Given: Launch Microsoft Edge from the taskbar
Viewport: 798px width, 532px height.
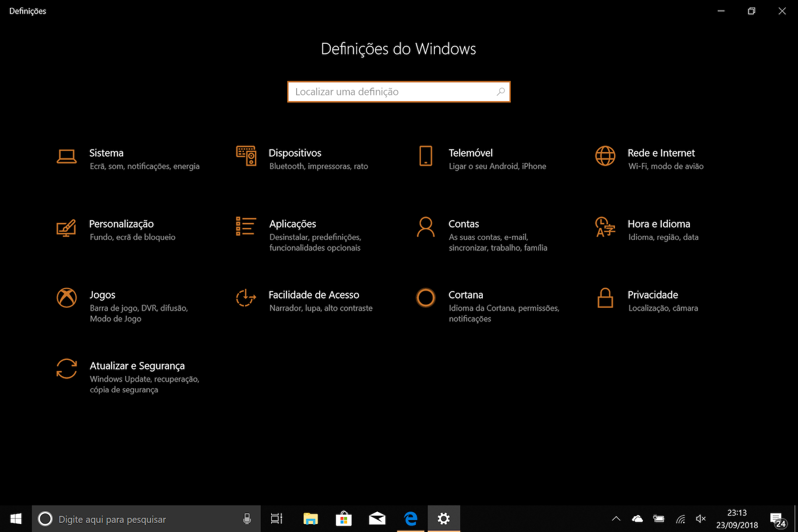Looking at the screenshot, I should tap(410, 519).
